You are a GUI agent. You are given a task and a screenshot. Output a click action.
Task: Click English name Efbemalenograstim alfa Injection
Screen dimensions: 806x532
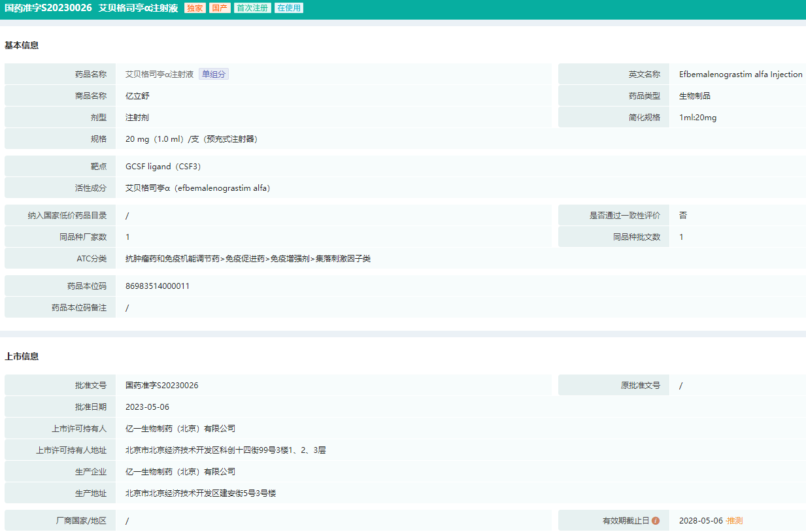pos(741,75)
